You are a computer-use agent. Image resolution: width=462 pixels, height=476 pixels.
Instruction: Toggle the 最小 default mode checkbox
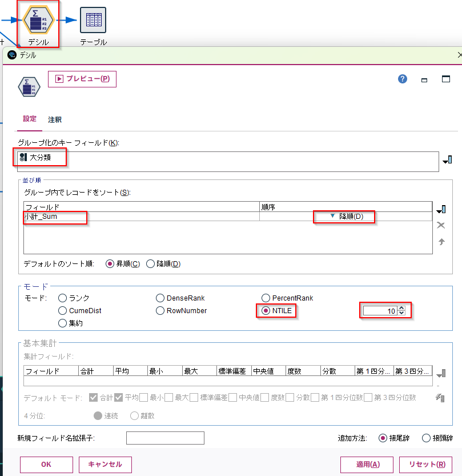pyautogui.click(x=144, y=397)
